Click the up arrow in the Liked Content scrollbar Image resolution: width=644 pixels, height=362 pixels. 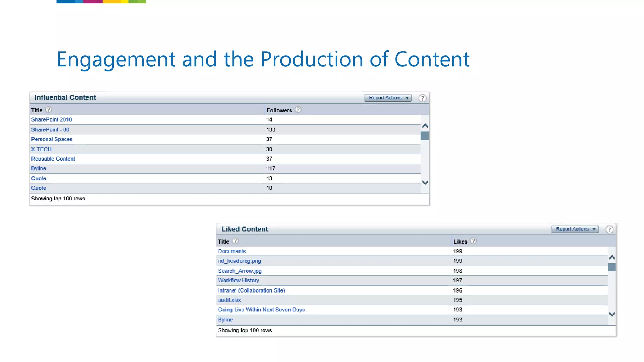pos(612,258)
